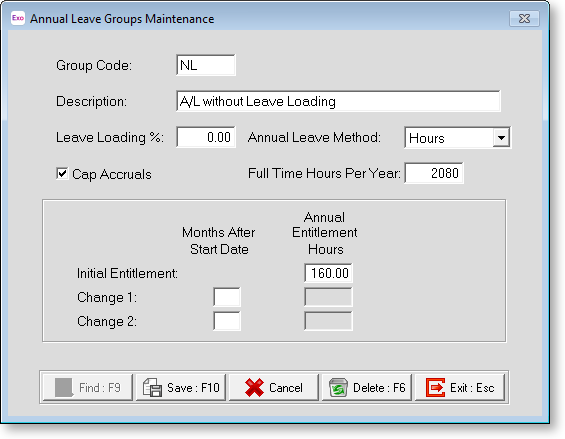
Task: Click the Full Time Hours Per Year field
Action: point(434,173)
